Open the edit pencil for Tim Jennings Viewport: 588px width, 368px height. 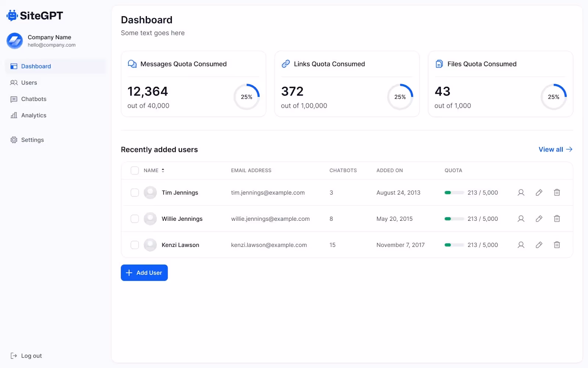539,192
